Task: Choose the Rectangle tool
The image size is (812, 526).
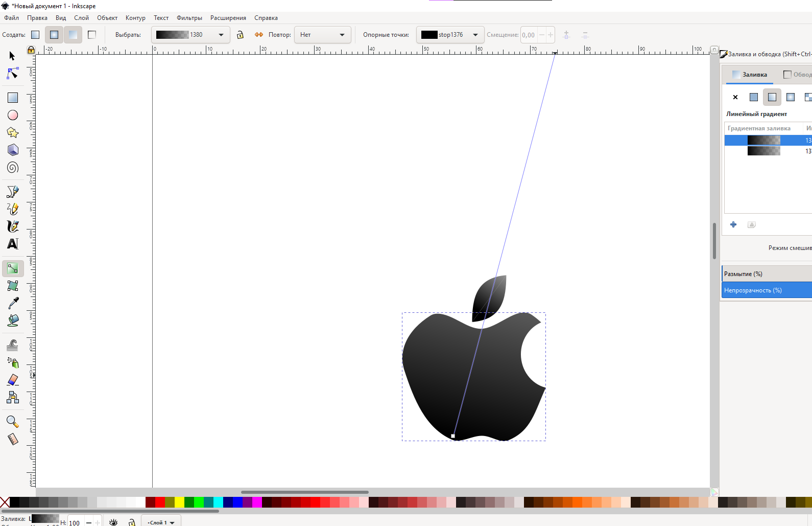Action: (12, 98)
